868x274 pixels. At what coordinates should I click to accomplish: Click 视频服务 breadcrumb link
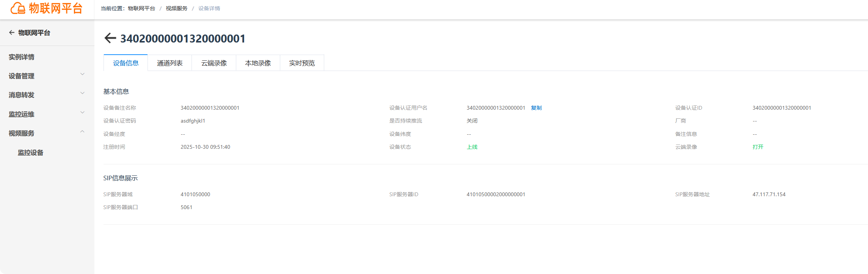pyautogui.click(x=177, y=8)
